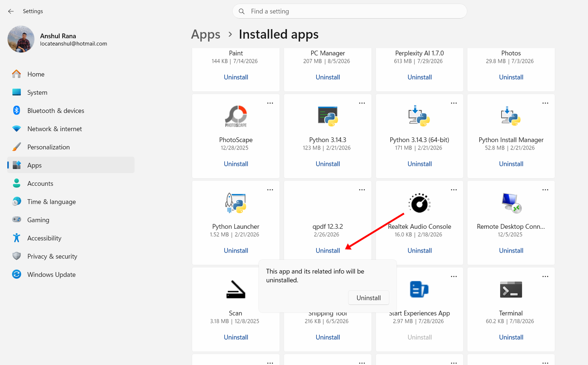Image resolution: width=588 pixels, height=365 pixels.
Task: Click the Python 3.14.3 (64-bit) icon
Action: 419,116
